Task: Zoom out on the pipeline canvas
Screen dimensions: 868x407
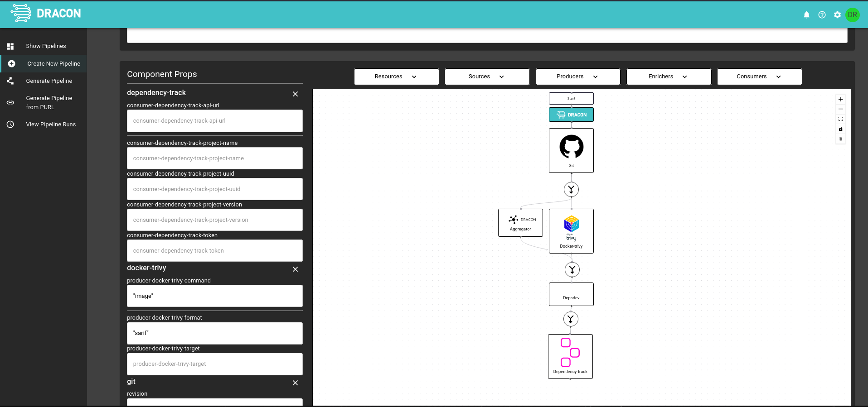Action: [840, 109]
